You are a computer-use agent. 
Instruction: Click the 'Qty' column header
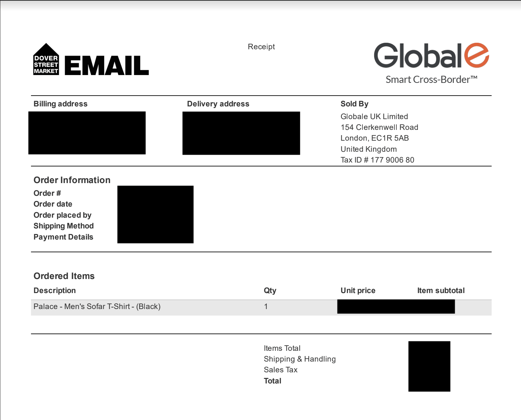tap(270, 290)
